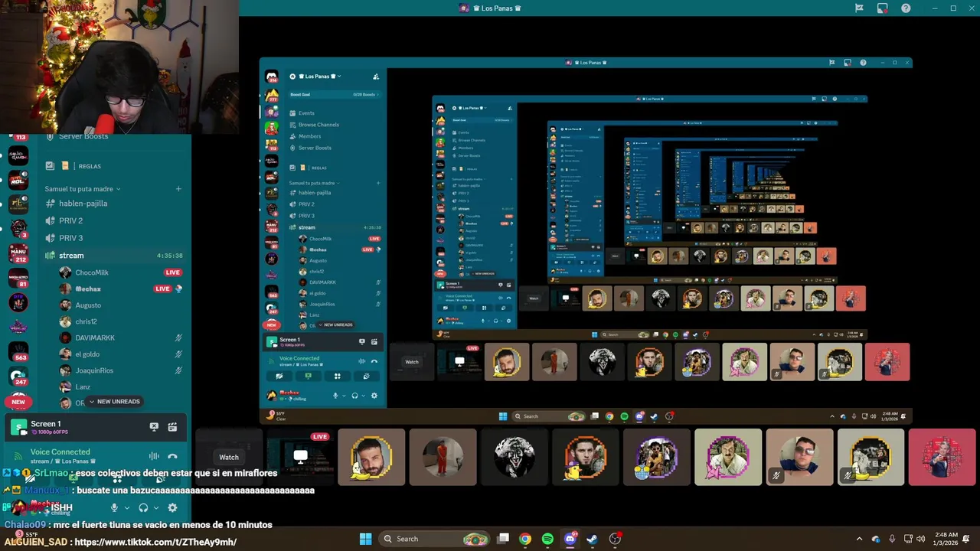Open the microphone input options chevron in the main user panel
The height and width of the screenshot is (551, 980).
pyautogui.click(x=126, y=507)
